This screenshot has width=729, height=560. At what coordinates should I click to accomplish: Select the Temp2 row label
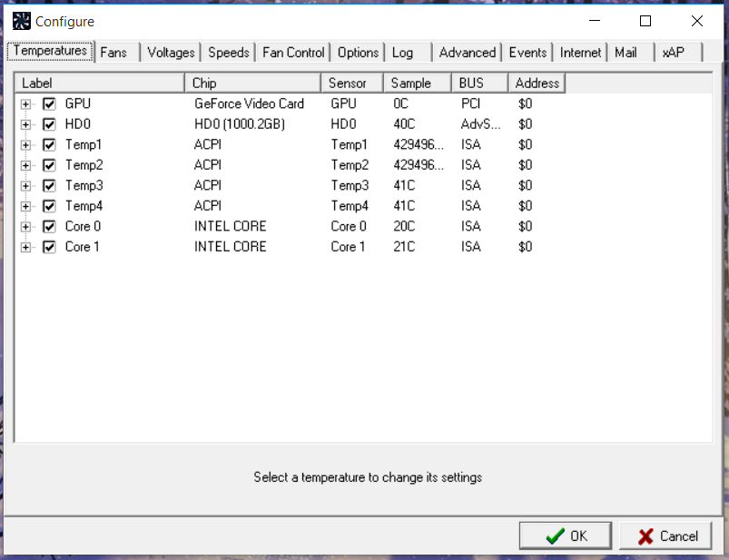click(x=84, y=165)
